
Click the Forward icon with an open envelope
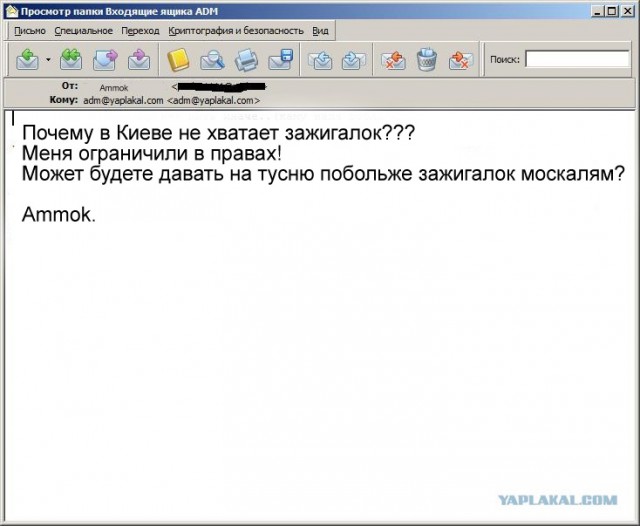coord(105,60)
